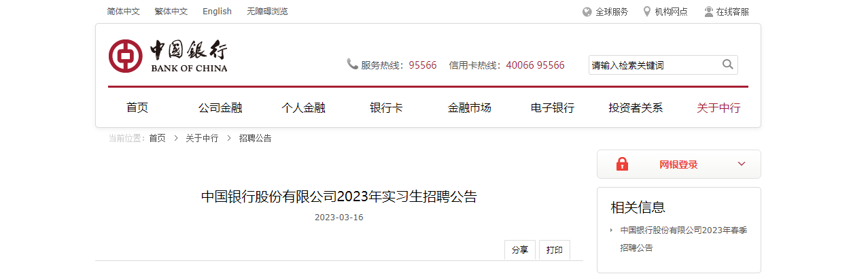Expand the 网银登录 dropdown arrow

742,164
